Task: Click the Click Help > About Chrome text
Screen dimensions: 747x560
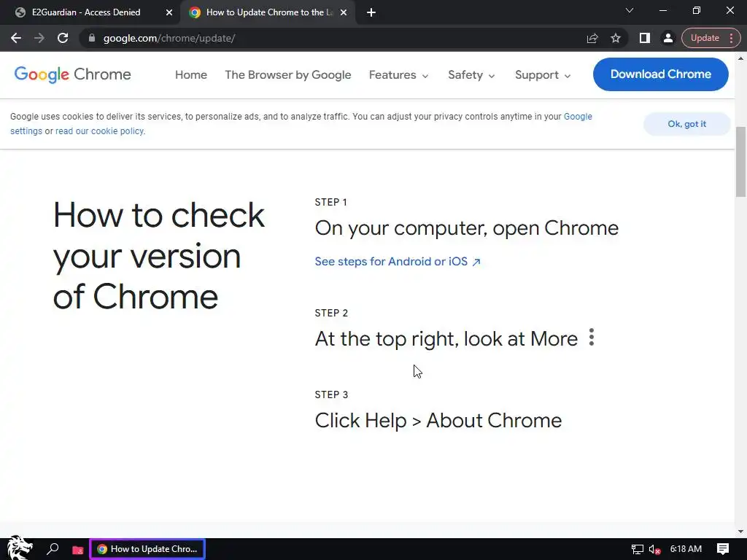Action: 438,421
